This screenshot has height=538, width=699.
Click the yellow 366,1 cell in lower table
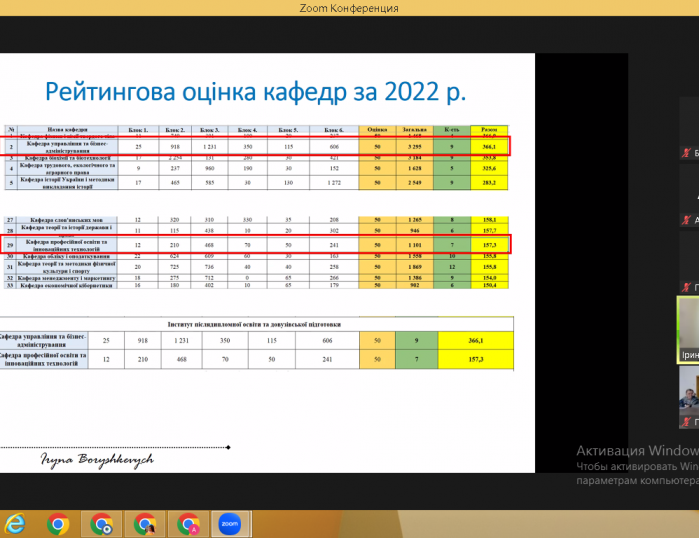(476, 340)
